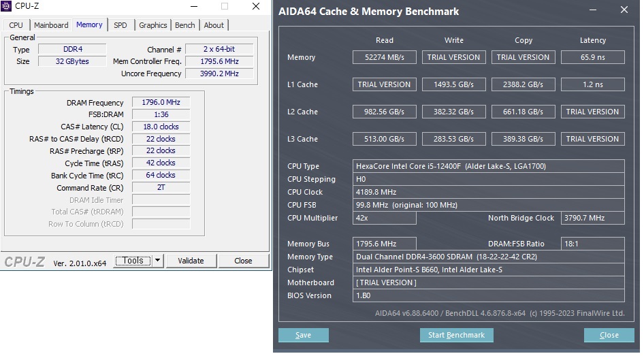Click the L1 Cache Latency 1.2 ns cell
This screenshot has height=356, width=644.
593,84
